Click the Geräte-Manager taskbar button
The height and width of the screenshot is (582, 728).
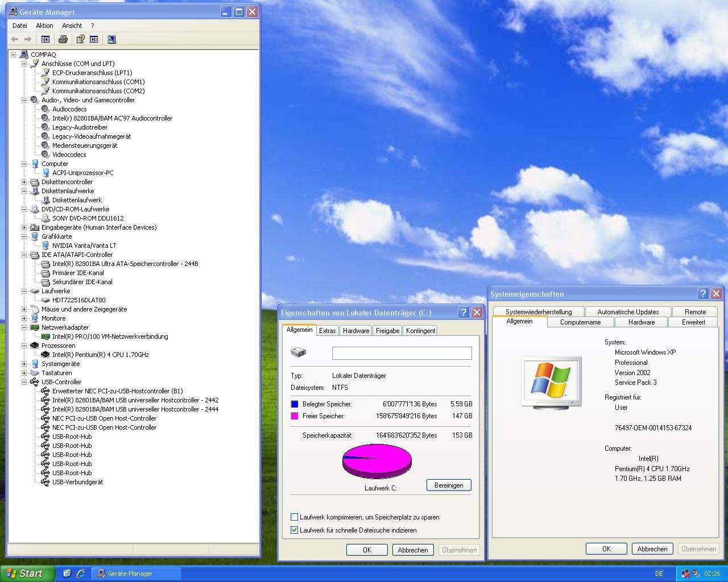pyautogui.click(x=136, y=573)
